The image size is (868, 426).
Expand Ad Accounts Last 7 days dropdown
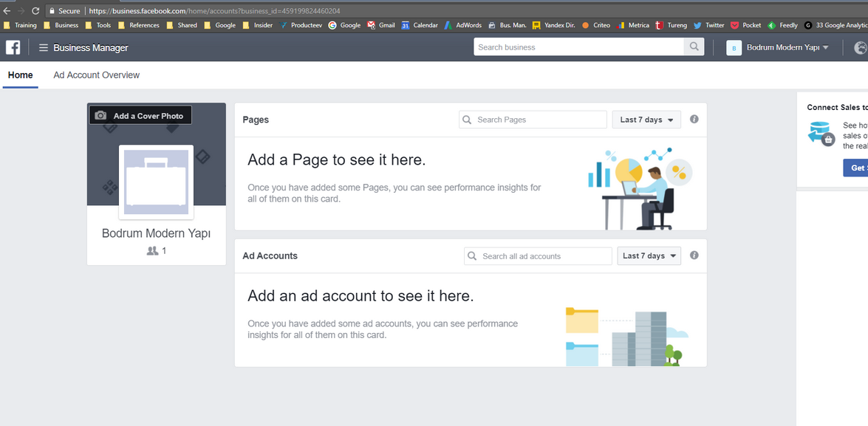tap(649, 256)
